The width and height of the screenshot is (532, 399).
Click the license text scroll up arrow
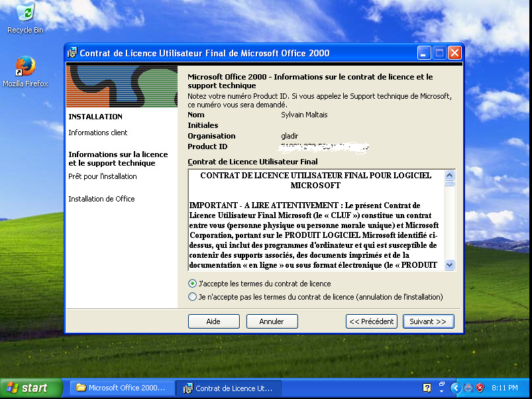click(450, 175)
